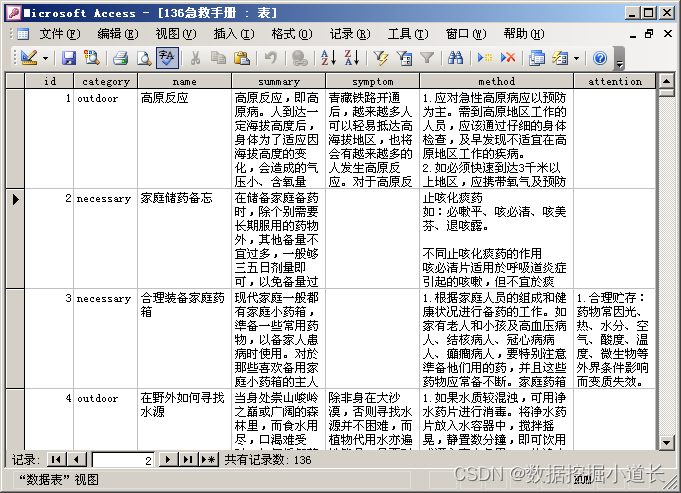Screen dimensions: 681x493
Task: Click the record number input box showing 2
Action: [x=123, y=460]
